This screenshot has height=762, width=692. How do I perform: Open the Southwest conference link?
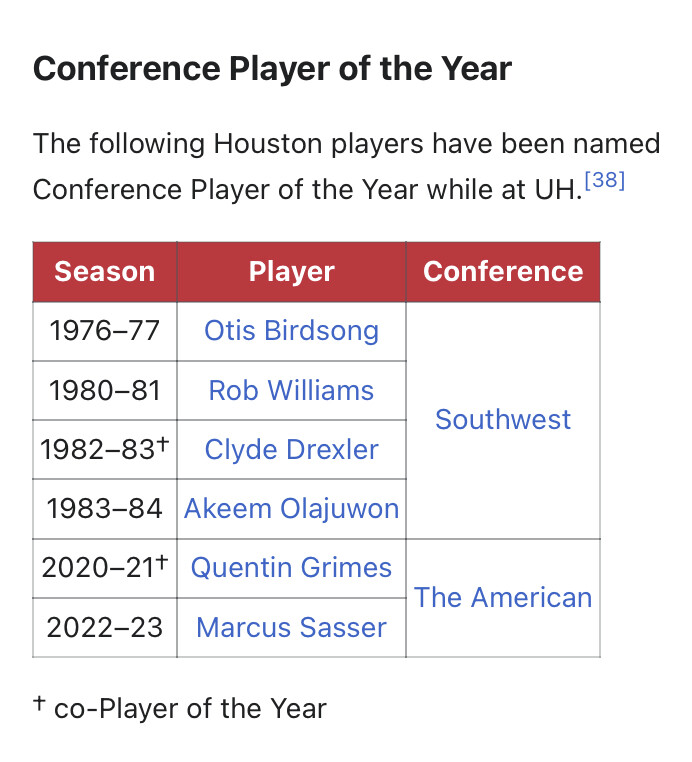[x=503, y=419]
